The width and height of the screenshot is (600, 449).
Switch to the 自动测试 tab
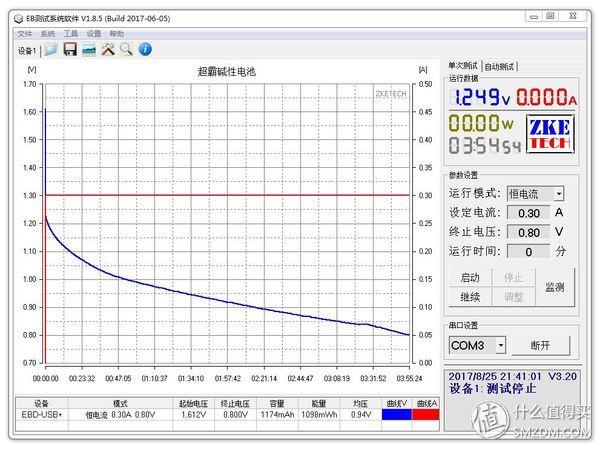coord(499,66)
